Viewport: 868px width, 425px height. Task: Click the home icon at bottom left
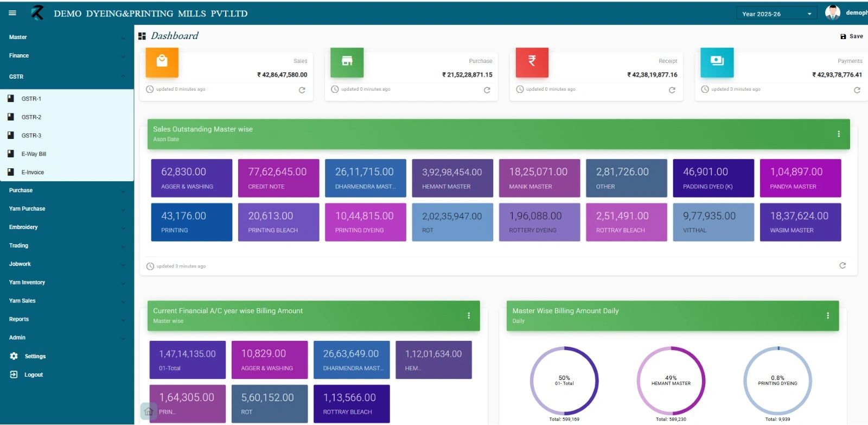149,411
